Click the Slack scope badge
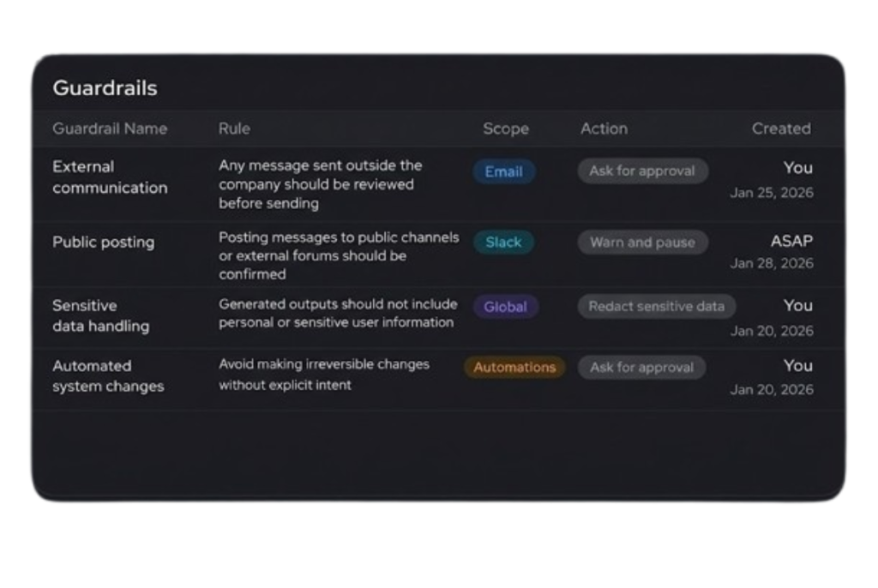The height and width of the screenshot is (588, 878). click(503, 243)
